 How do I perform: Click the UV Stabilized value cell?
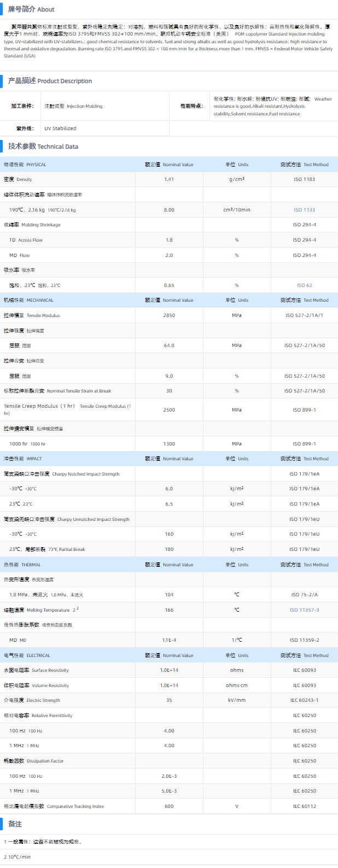tap(60, 128)
